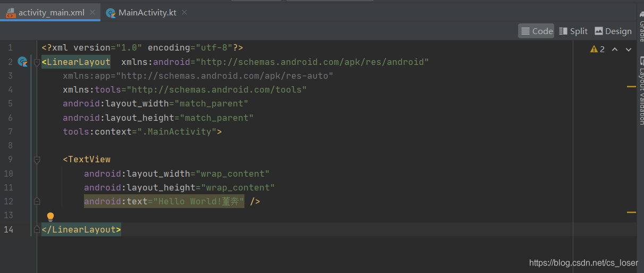Click the xmlns:tools attribute on line 4
This screenshot has height=273, width=644.
(x=92, y=90)
